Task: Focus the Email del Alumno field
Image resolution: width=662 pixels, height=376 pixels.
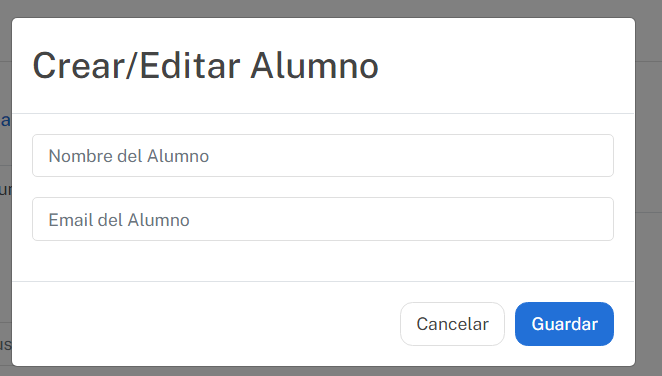Action: pos(323,219)
